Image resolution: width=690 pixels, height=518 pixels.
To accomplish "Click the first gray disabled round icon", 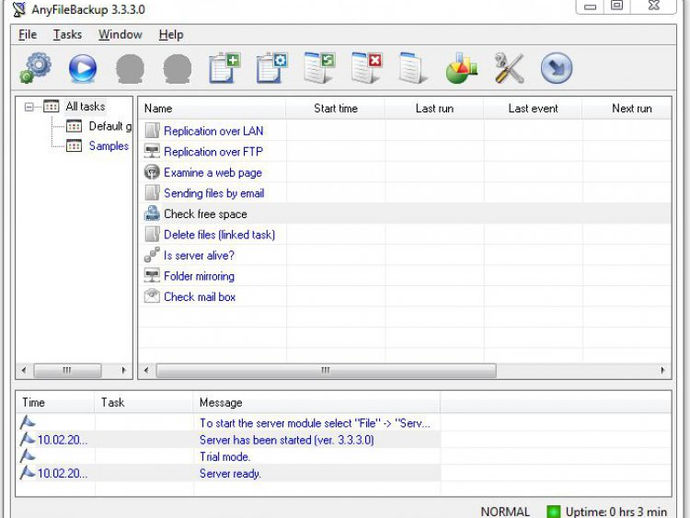I will (x=130, y=69).
